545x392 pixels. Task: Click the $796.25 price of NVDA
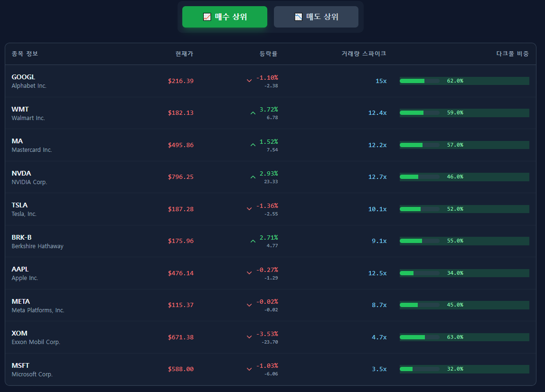181,177
